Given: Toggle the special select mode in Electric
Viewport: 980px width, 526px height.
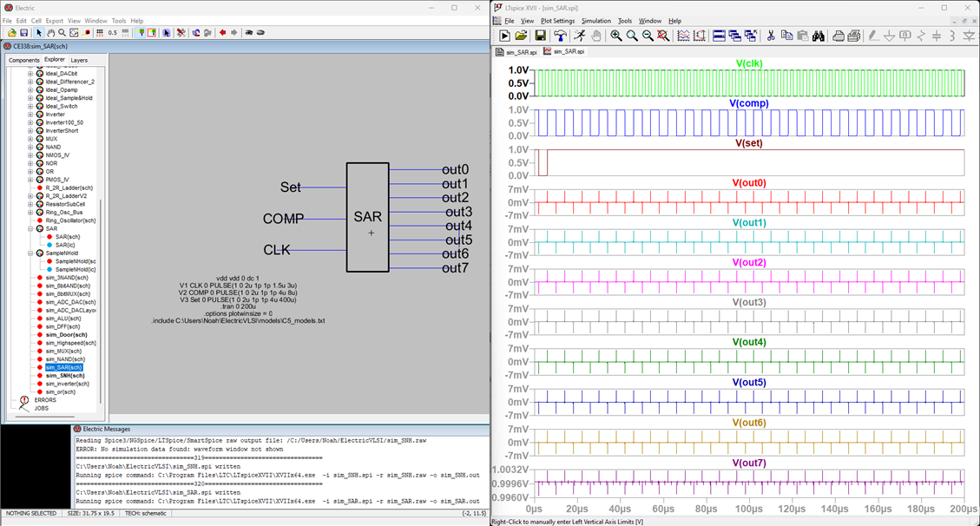Looking at the screenshot, I should pyautogui.click(x=166, y=33).
